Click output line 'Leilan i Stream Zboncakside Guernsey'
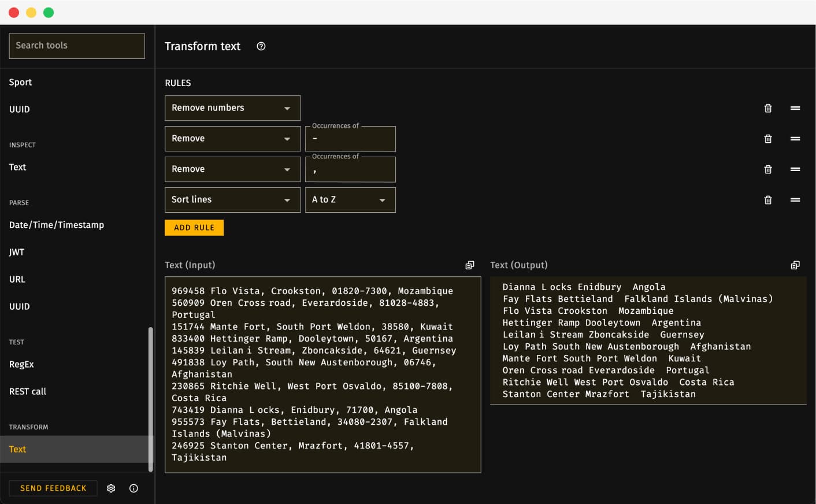 [603, 335]
